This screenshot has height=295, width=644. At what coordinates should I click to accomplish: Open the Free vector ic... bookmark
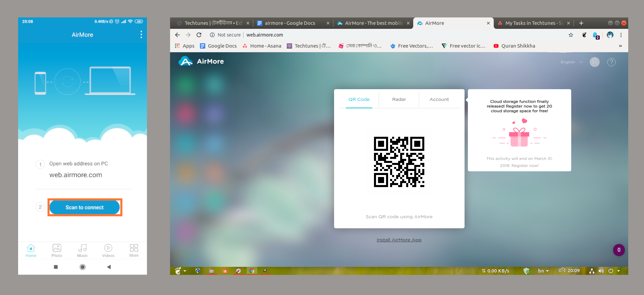click(x=464, y=46)
